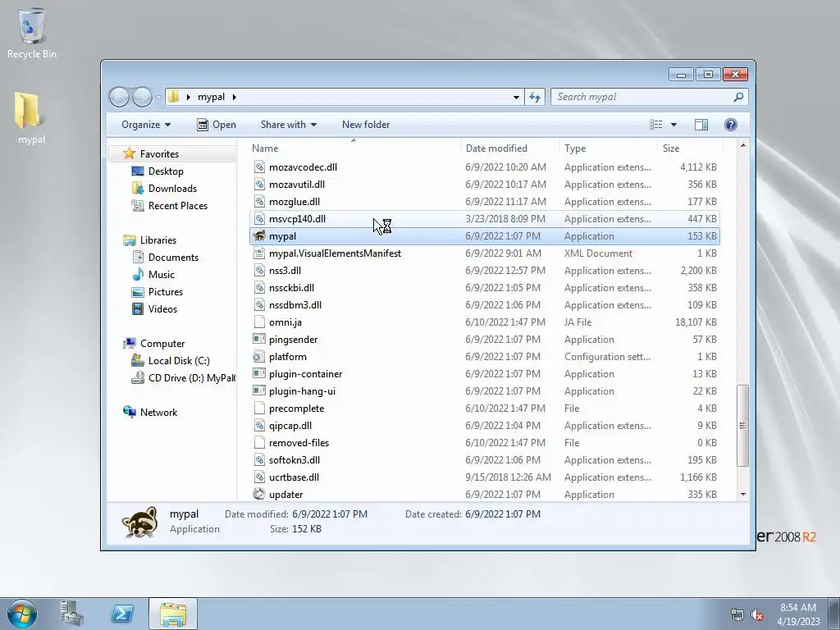
Task: Click the Back navigation arrow
Action: tap(119, 97)
